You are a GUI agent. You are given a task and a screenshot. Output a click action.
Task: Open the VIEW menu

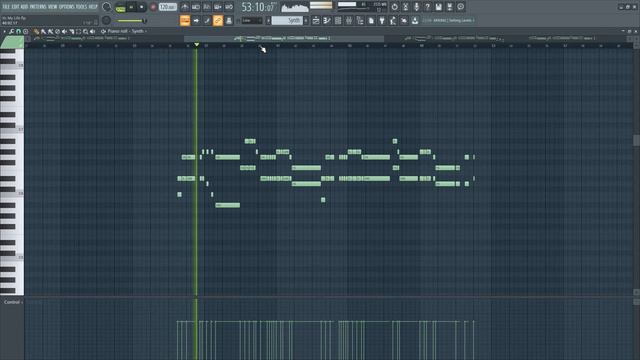click(53, 7)
